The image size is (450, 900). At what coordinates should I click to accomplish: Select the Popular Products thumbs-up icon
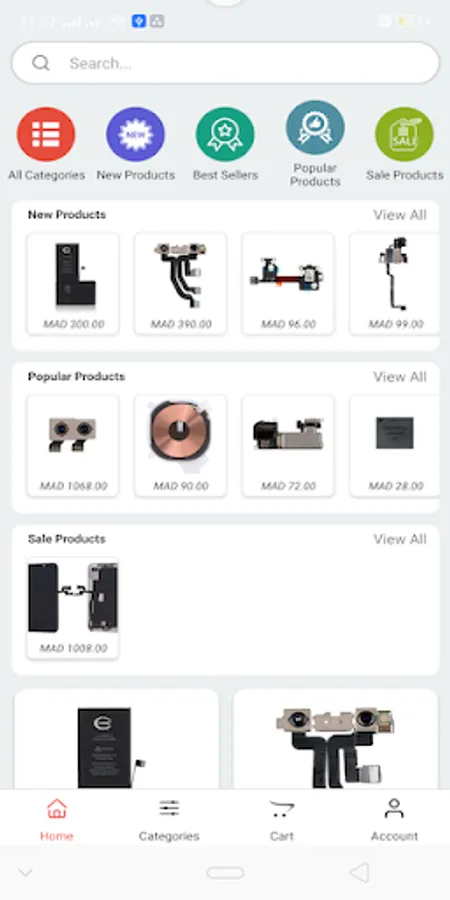pyautogui.click(x=315, y=127)
